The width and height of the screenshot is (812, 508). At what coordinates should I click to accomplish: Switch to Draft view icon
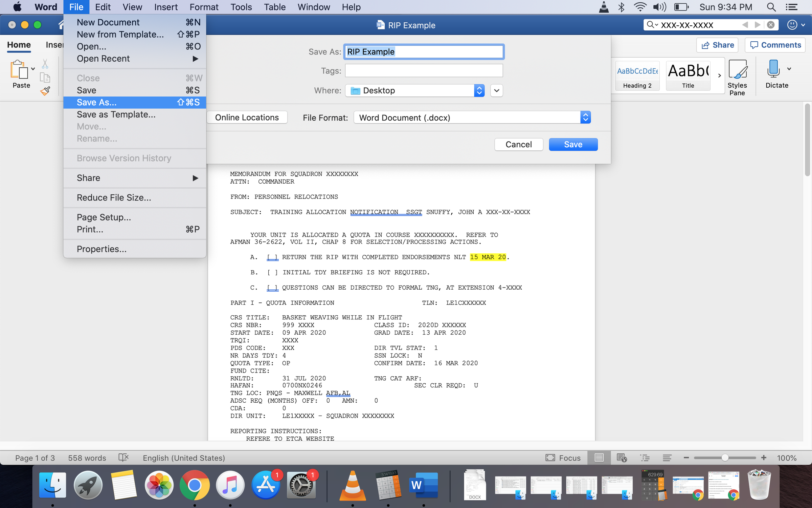point(667,458)
